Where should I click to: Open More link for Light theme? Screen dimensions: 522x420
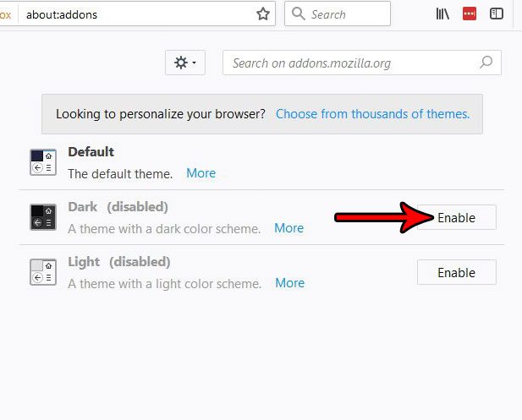290,283
